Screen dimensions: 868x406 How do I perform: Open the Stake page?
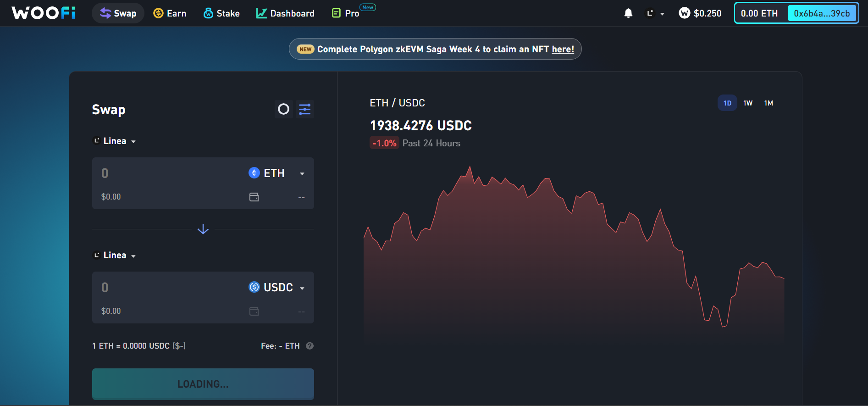tap(221, 13)
